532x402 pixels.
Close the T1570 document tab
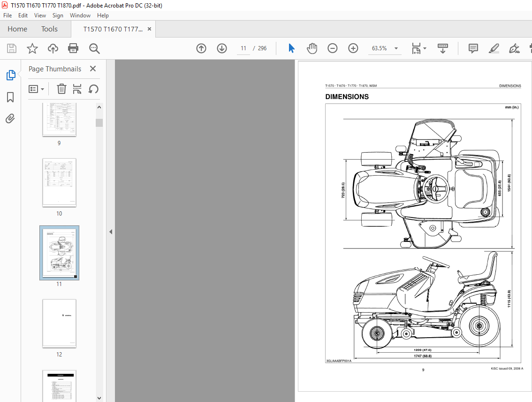click(149, 29)
